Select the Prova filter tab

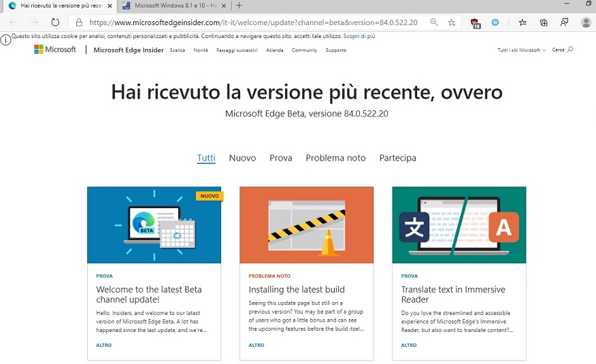click(x=281, y=158)
